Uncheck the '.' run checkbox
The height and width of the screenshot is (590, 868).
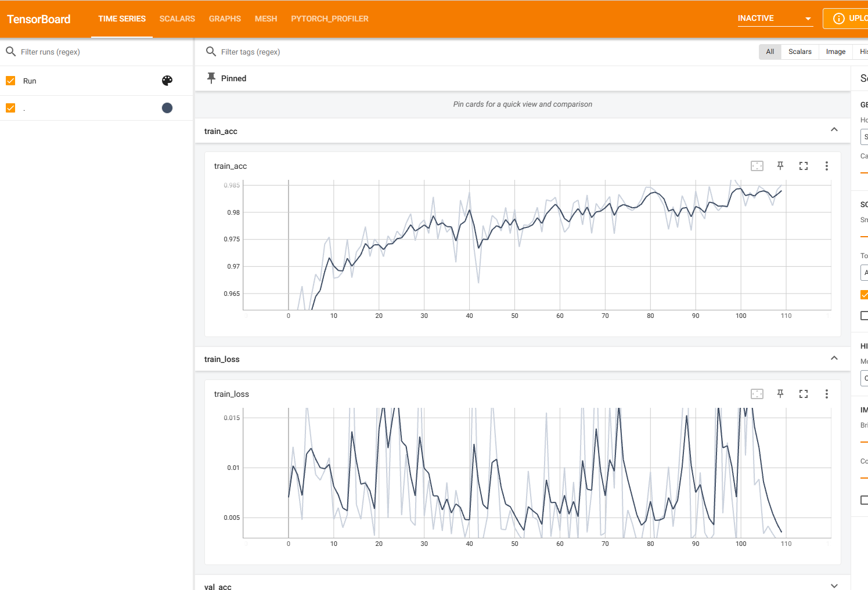[10, 108]
